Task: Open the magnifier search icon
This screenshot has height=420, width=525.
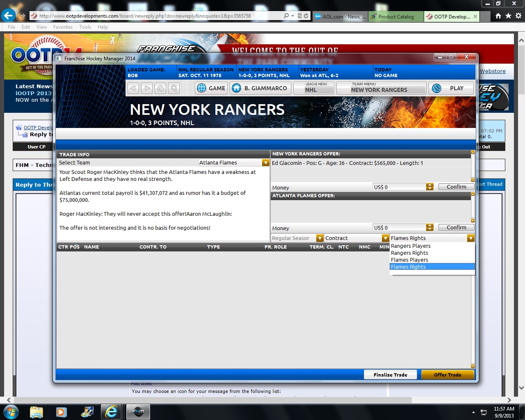Action: tap(174, 88)
